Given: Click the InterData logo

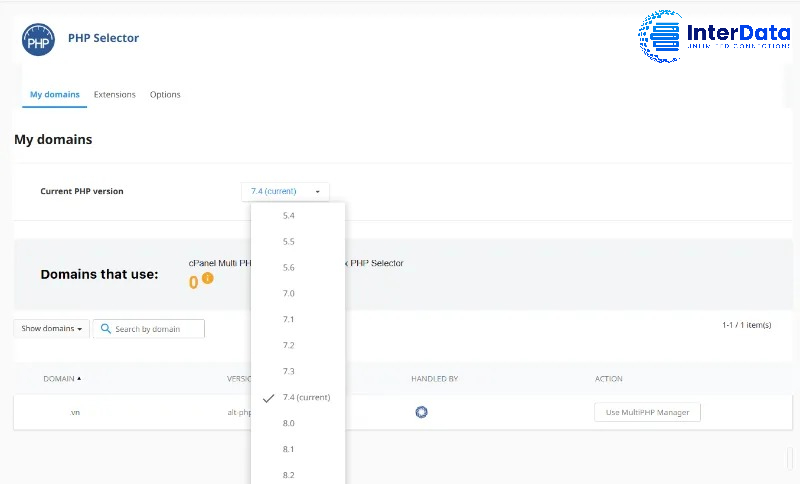Looking at the screenshot, I should pos(714,36).
